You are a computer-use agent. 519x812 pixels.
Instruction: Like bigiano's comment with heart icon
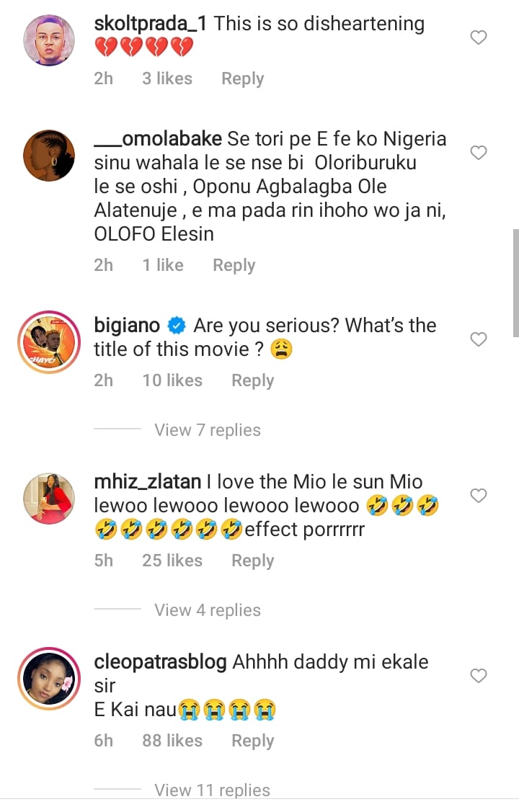coord(479,339)
